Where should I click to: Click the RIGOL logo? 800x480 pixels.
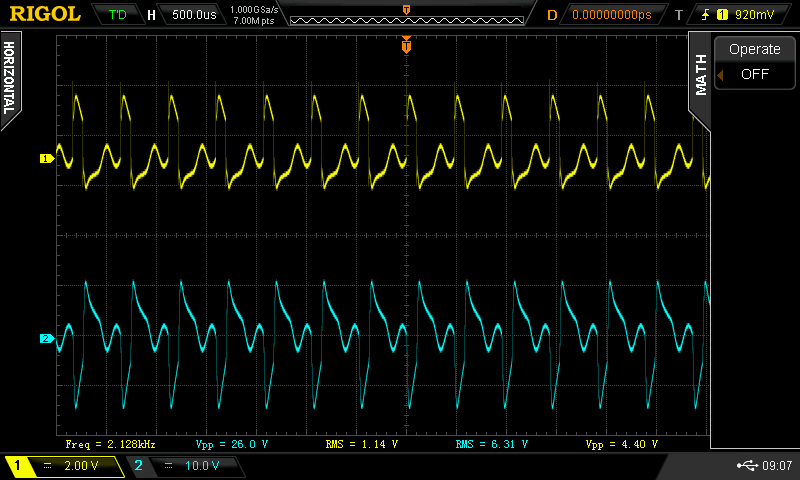pos(45,14)
